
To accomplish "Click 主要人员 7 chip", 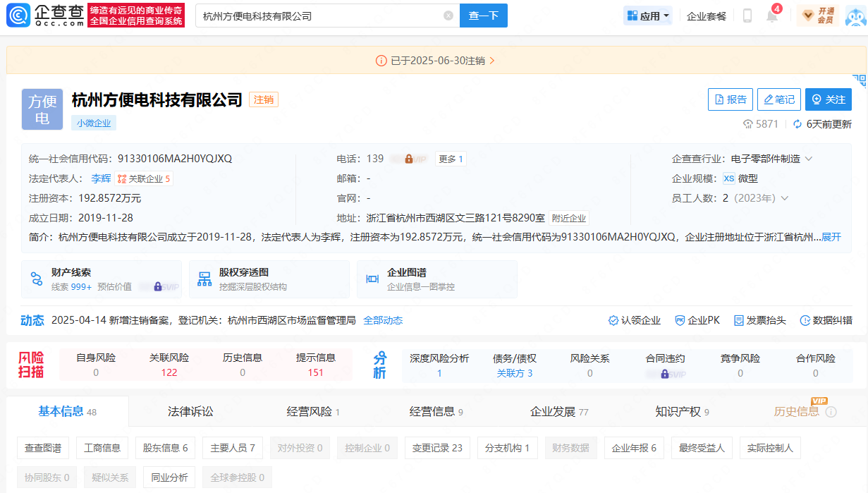I will 233,448.
